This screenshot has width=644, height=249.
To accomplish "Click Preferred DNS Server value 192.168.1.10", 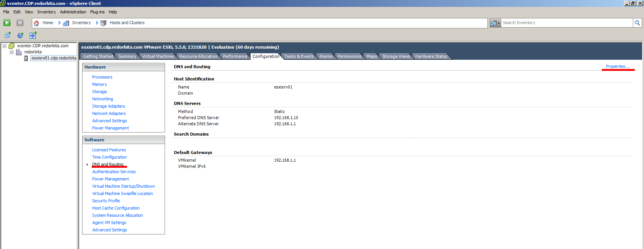I will 286,118.
